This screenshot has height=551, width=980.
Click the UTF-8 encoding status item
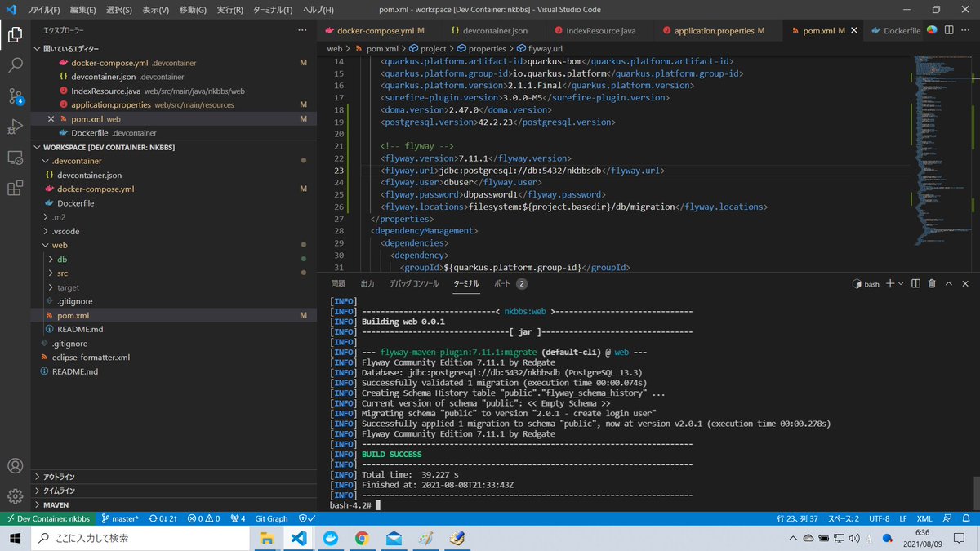(880, 518)
